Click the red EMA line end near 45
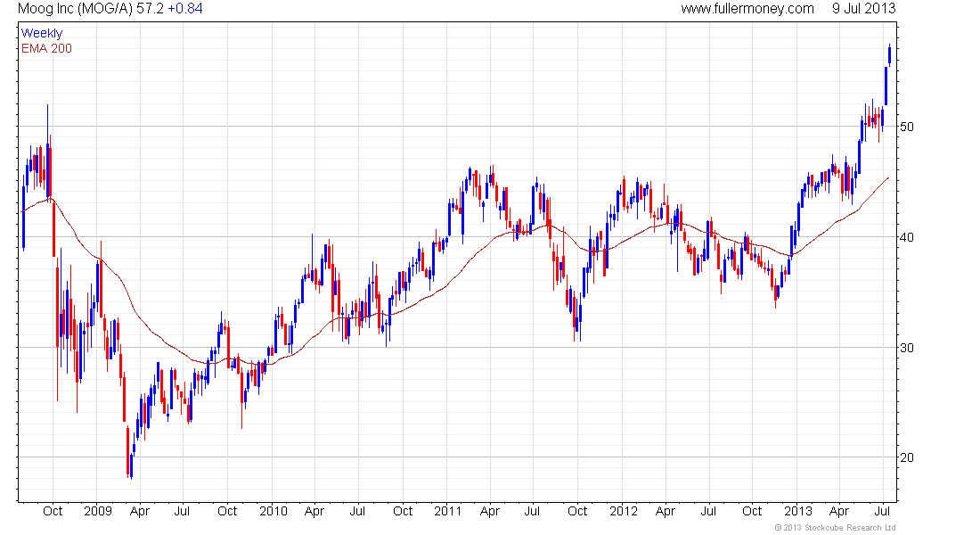 point(887,178)
